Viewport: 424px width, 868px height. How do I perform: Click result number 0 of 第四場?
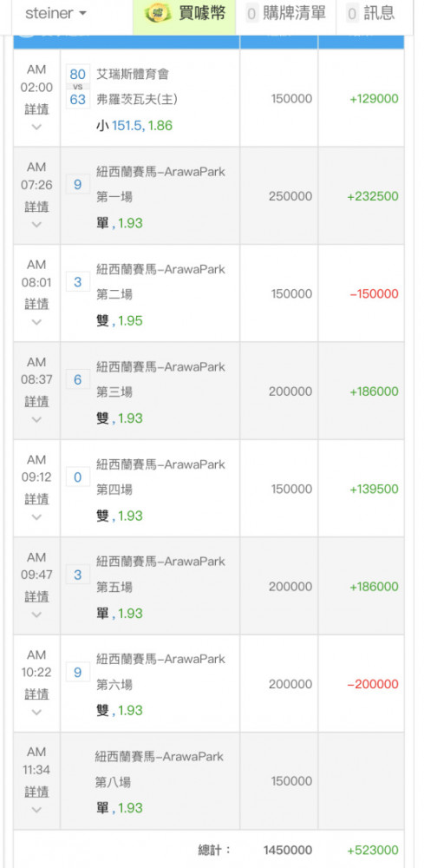pyautogui.click(x=77, y=477)
